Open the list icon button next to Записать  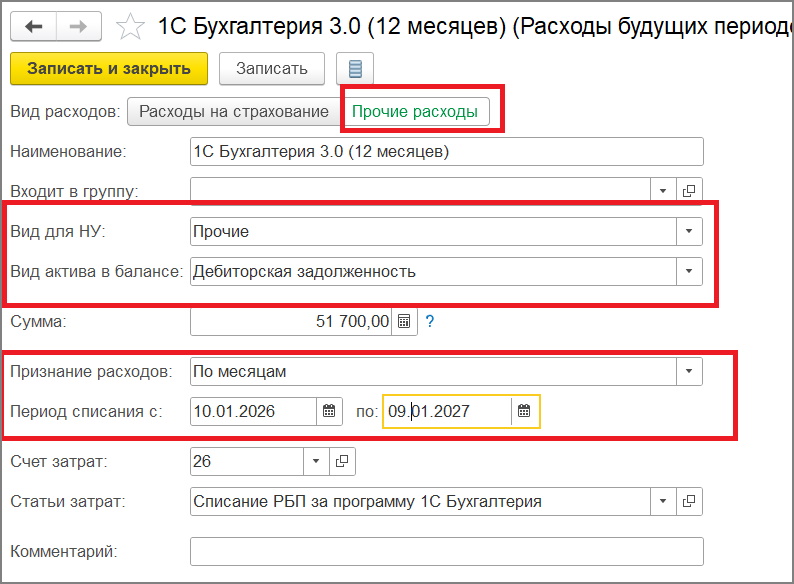coord(355,69)
